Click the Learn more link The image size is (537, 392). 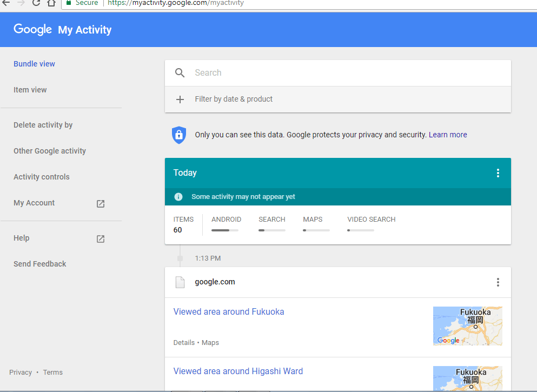448,135
